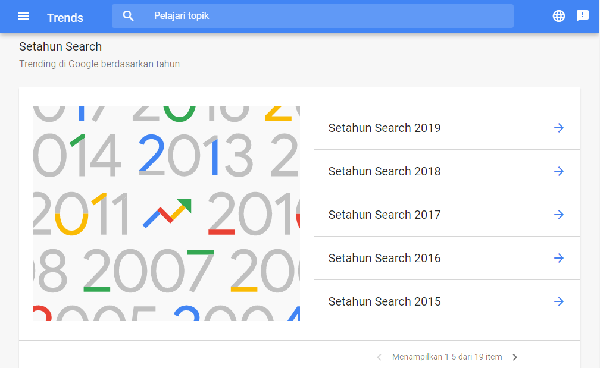Open the globe language selector
Viewport: 600px width, 368px height.
coord(559,16)
